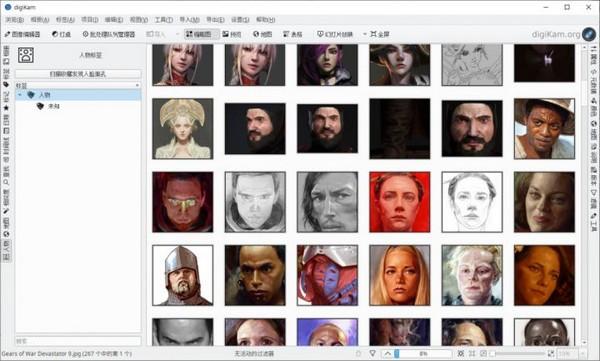Toggle 全屏 full screen mode

380,34
